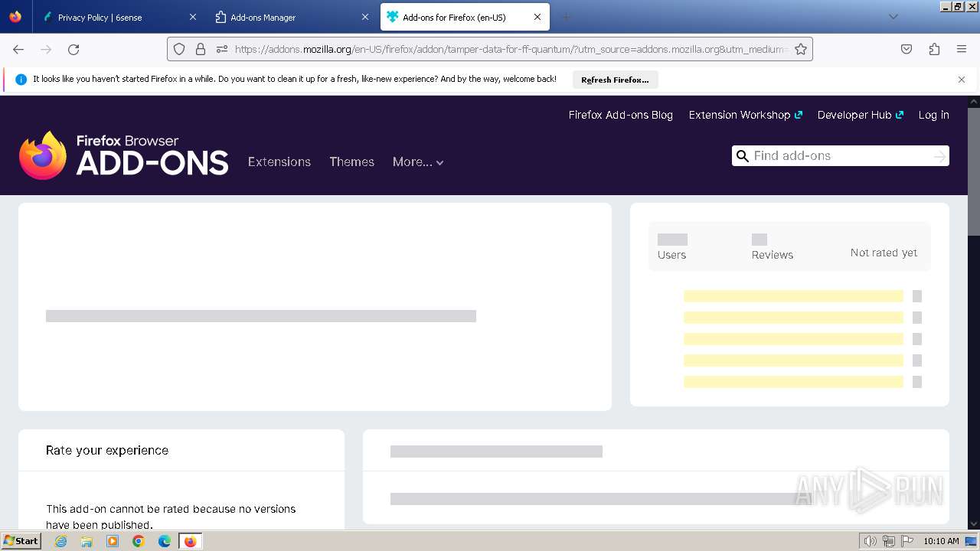Click the Users label
Screen dimensions: 980x551
tap(671, 255)
